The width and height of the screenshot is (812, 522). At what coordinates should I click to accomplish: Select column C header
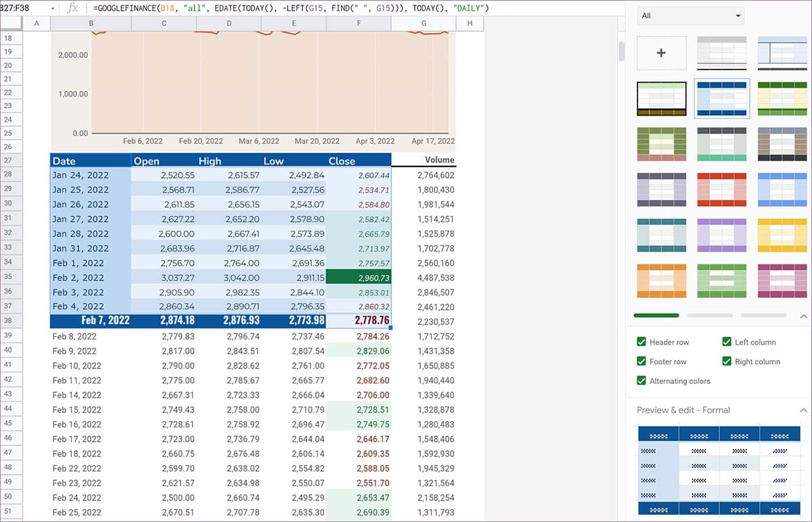click(164, 24)
